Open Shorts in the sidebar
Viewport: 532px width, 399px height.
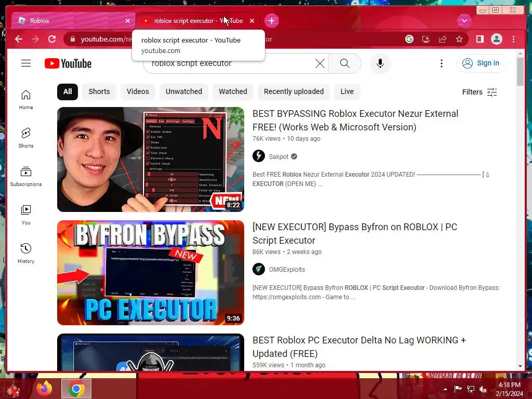point(26,138)
